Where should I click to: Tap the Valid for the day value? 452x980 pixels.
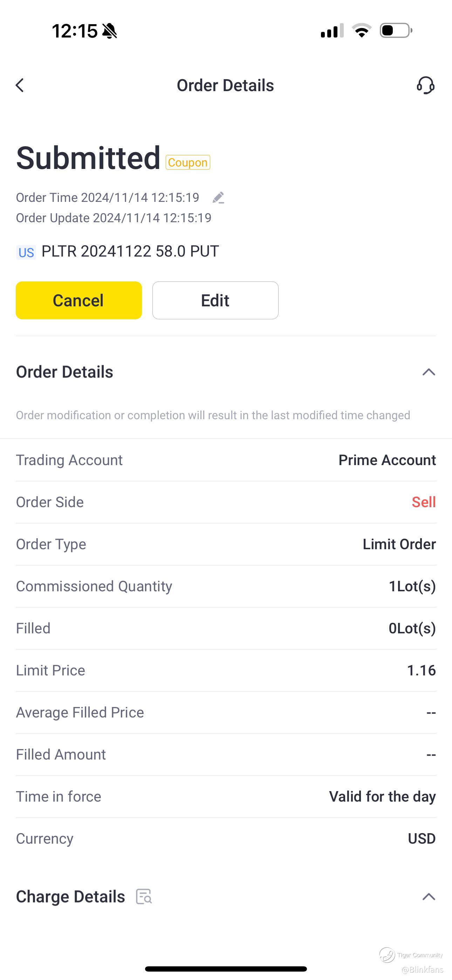382,796
